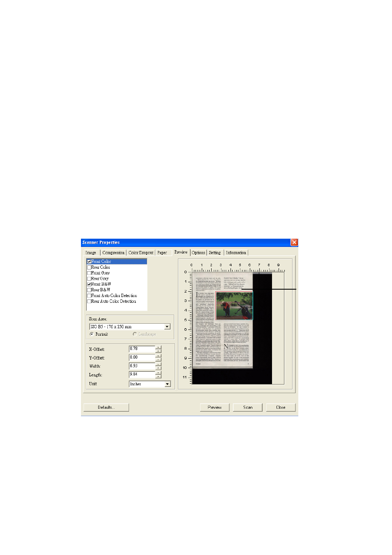The width and height of the screenshot is (392, 555).
Task: Increase Length with the up arrow
Action: point(159,373)
